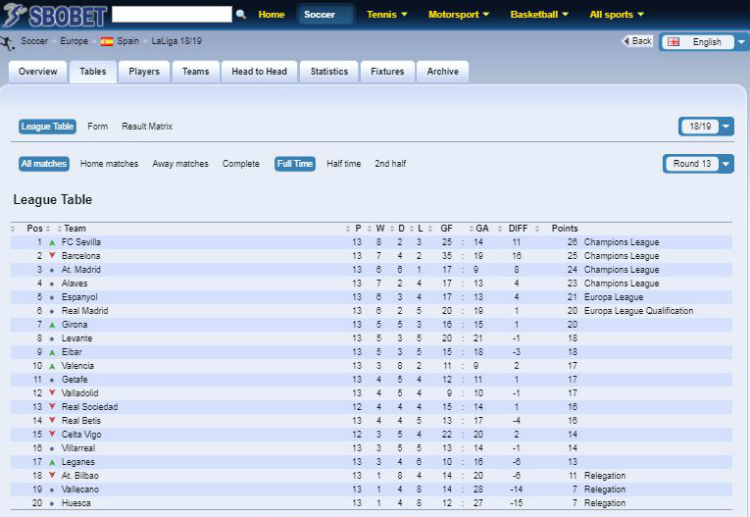Click the Spain flag icon in breadcrumb
This screenshot has height=517, width=750.
106,42
